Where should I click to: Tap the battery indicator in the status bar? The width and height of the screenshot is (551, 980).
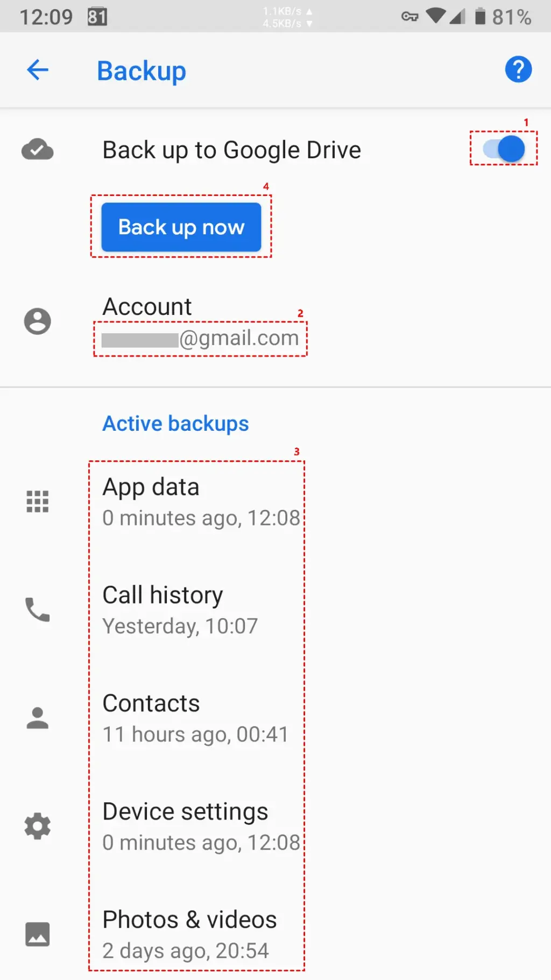click(481, 16)
